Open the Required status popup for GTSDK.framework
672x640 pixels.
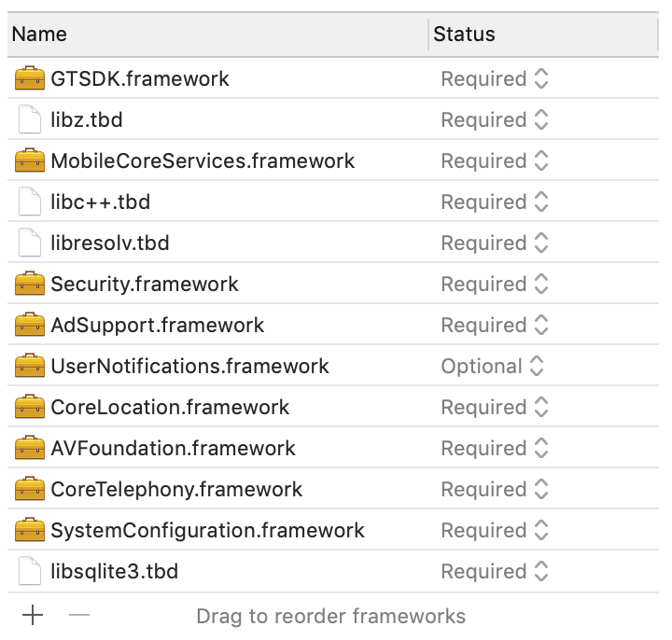click(494, 79)
